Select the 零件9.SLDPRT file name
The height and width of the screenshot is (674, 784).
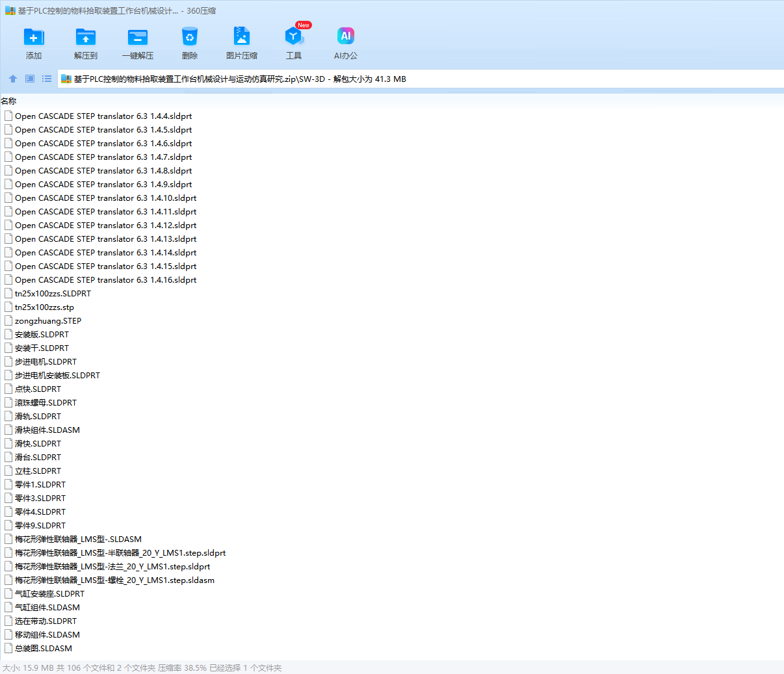click(40, 525)
